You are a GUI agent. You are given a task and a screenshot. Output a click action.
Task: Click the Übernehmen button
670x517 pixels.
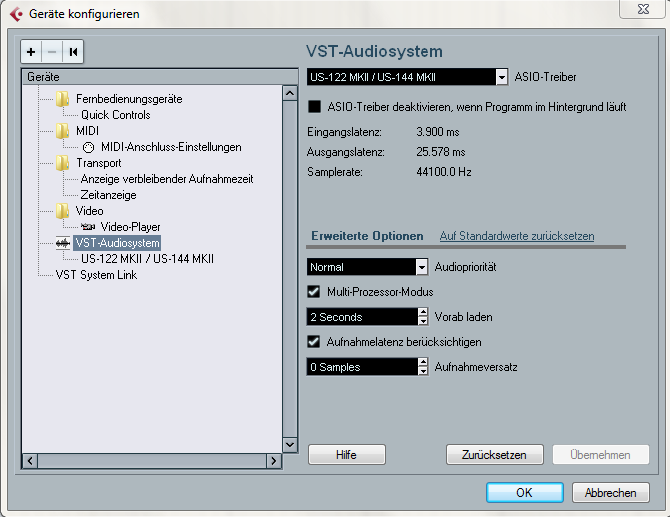pyautogui.click(x=600, y=455)
